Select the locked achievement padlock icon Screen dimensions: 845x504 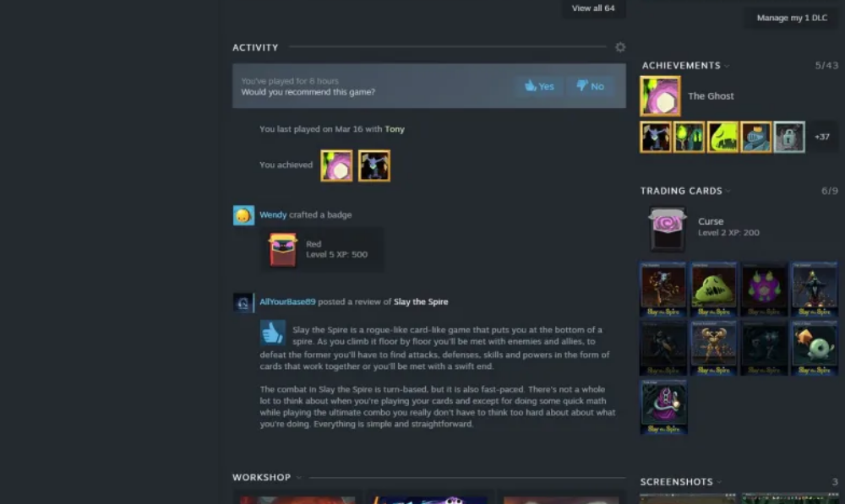click(x=789, y=138)
